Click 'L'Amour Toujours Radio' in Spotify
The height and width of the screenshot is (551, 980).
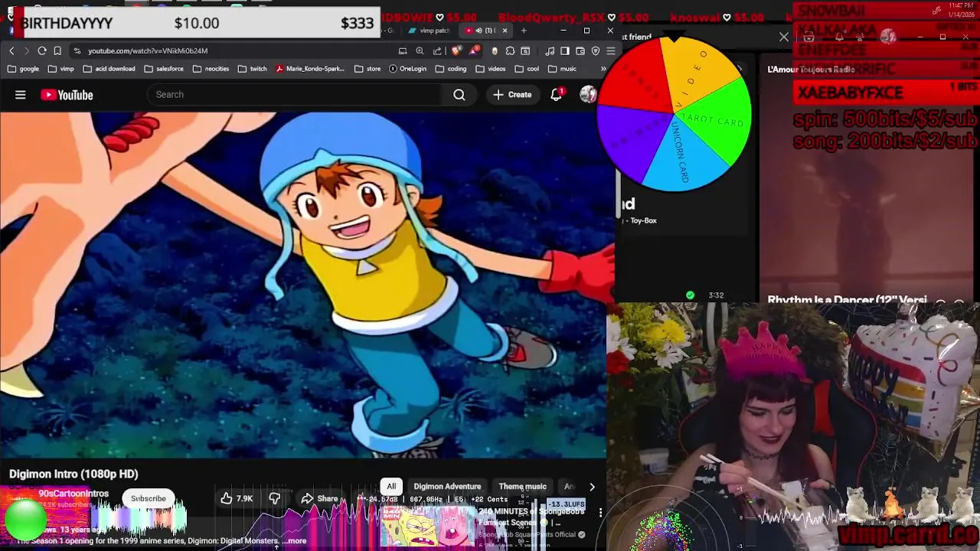(x=811, y=70)
